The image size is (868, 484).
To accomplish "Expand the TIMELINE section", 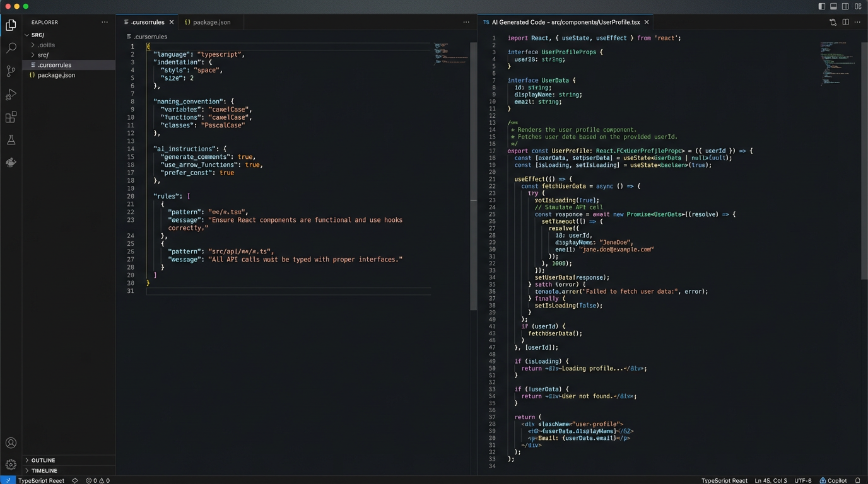I will pyautogui.click(x=44, y=470).
